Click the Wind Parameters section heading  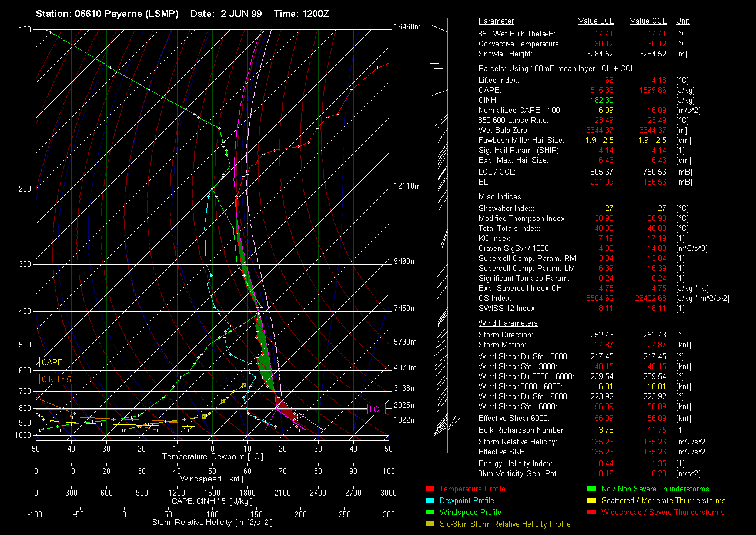point(508,323)
